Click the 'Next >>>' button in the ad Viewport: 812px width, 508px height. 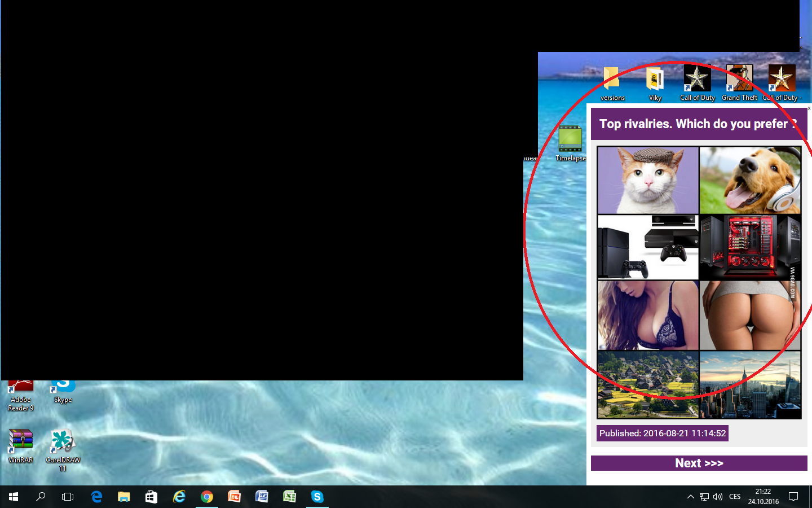pos(699,463)
